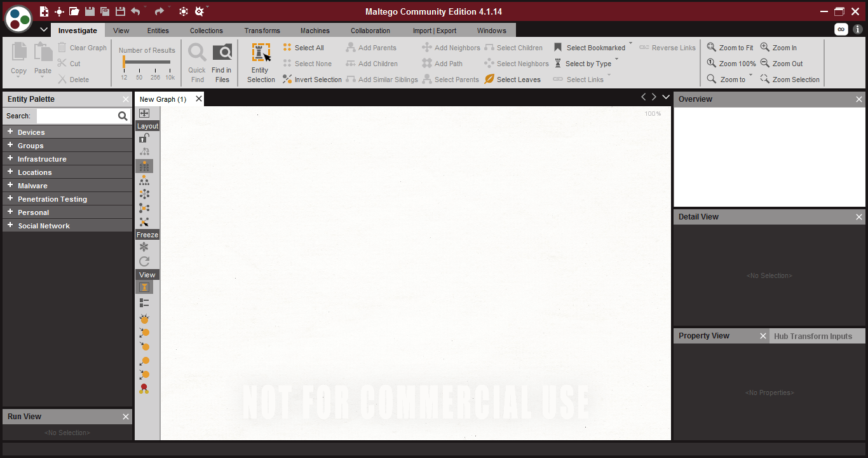Switch to the Entities ribbon tab
The height and width of the screenshot is (458, 868).
[158, 31]
